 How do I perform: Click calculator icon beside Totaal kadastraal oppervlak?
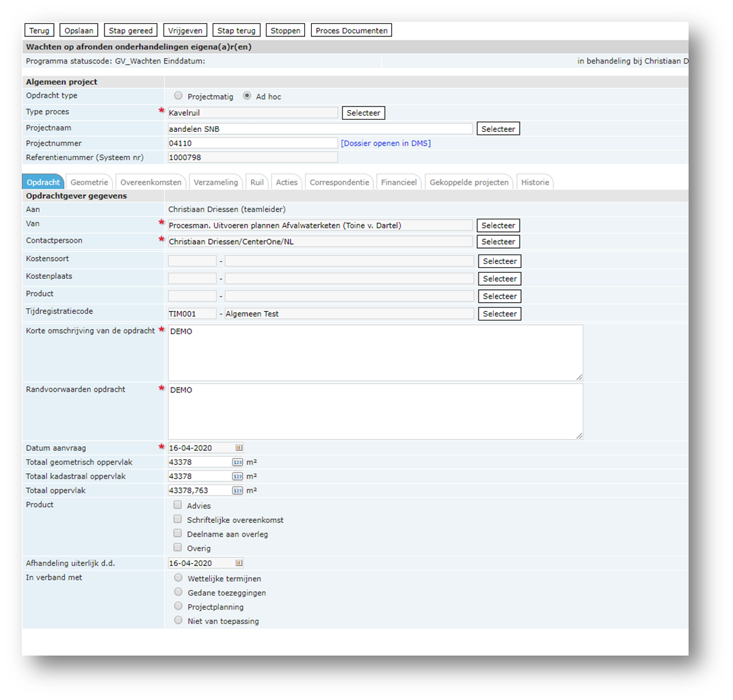[237, 476]
